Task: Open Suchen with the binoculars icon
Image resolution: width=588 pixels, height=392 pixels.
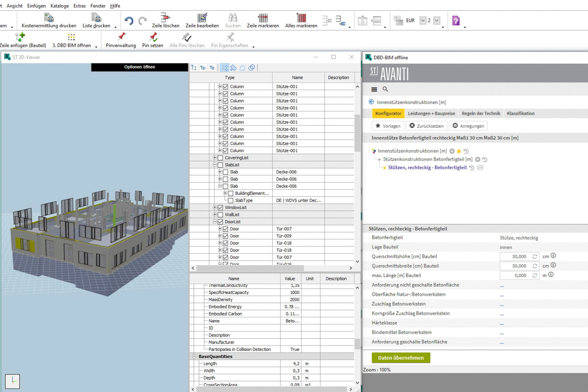Action: pos(233,18)
